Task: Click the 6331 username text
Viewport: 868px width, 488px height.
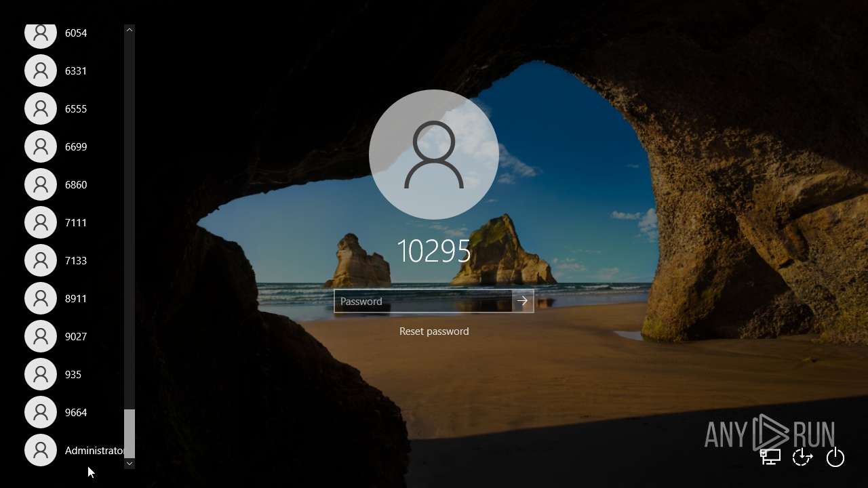Action: point(76,70)
